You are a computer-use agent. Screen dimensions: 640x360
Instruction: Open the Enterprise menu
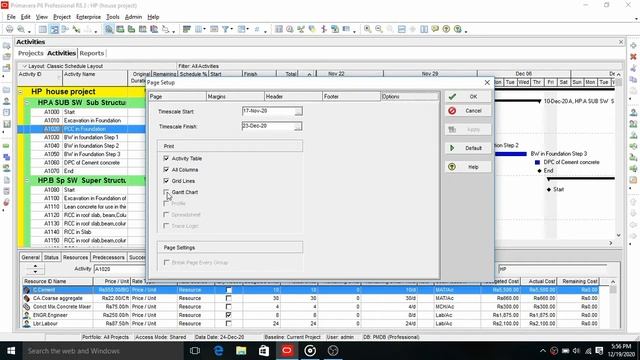pos(88,17)
